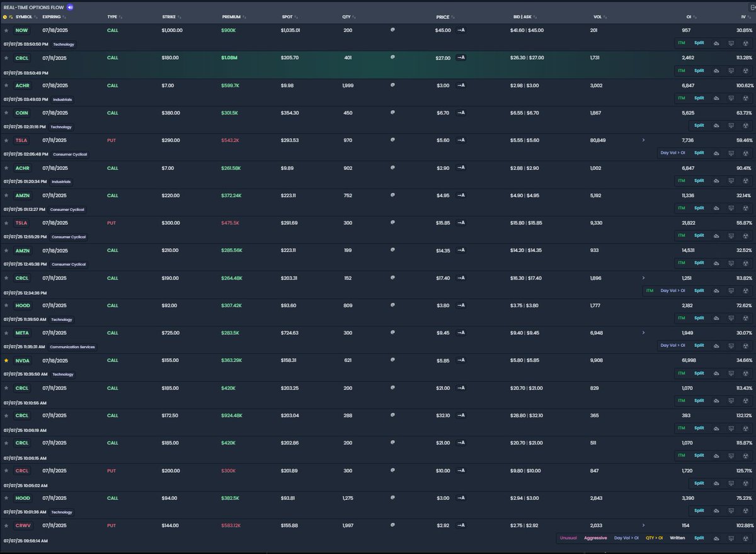Toggle the sound alert speaker icon
Image resolution: width=756 pixels, height=554 pixels.
(70, 7)
